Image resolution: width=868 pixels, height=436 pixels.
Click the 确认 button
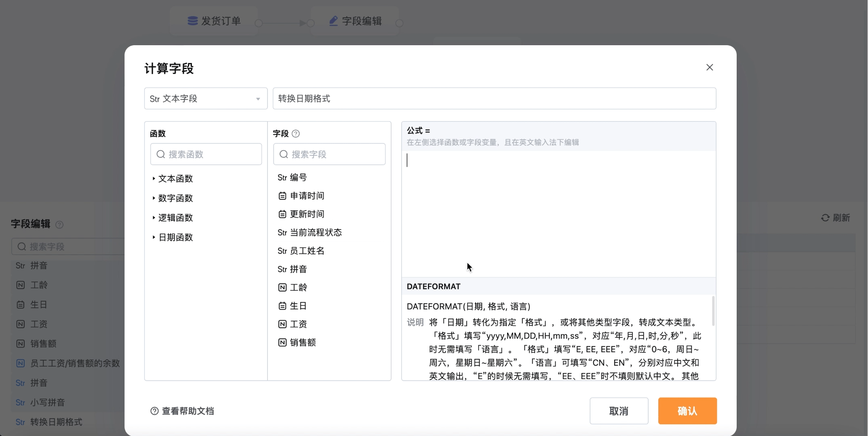687,411
